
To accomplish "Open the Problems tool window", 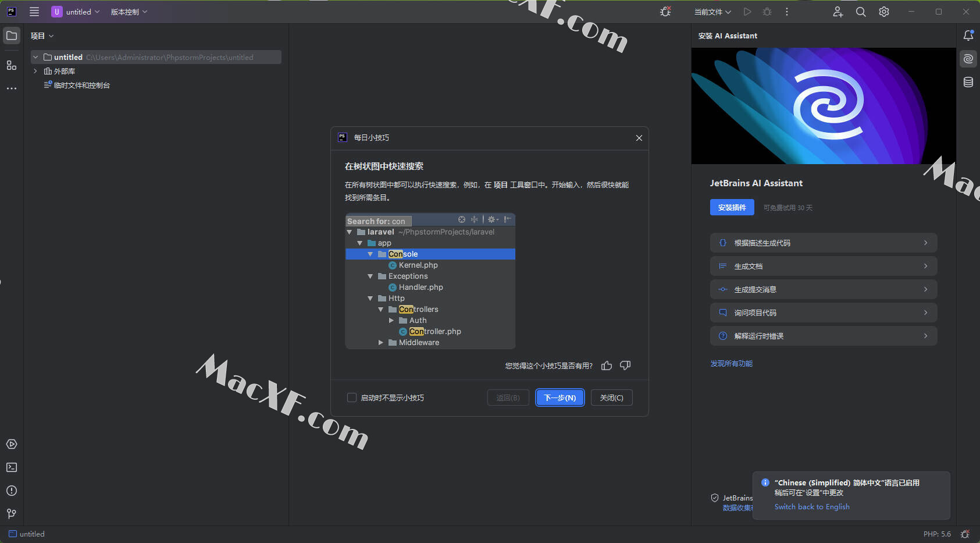I will coord(12,491).
